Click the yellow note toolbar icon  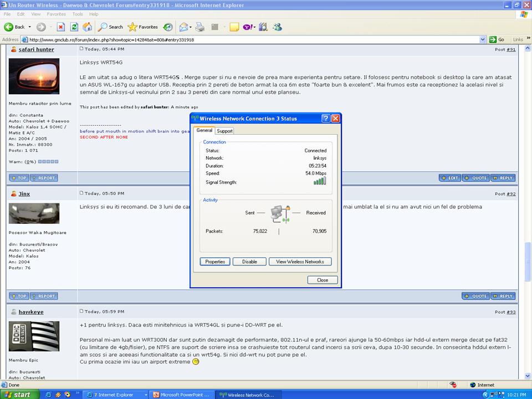(234, 27)
